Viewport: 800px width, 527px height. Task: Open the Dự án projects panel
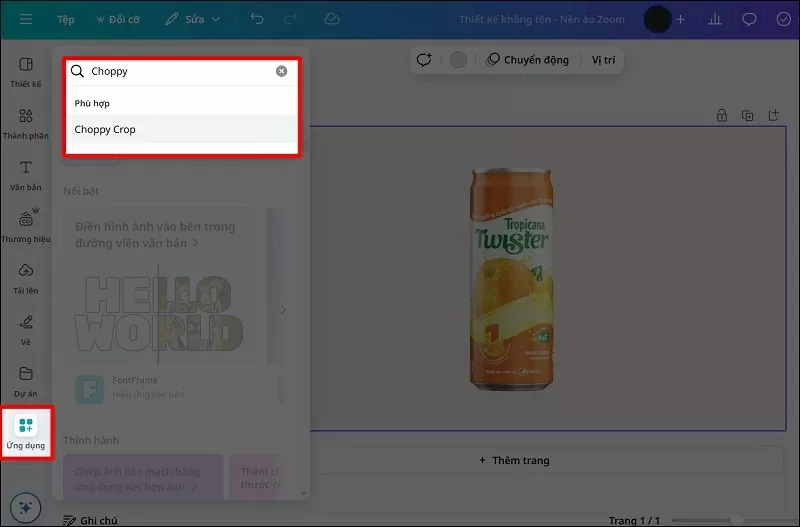(26, 380)
